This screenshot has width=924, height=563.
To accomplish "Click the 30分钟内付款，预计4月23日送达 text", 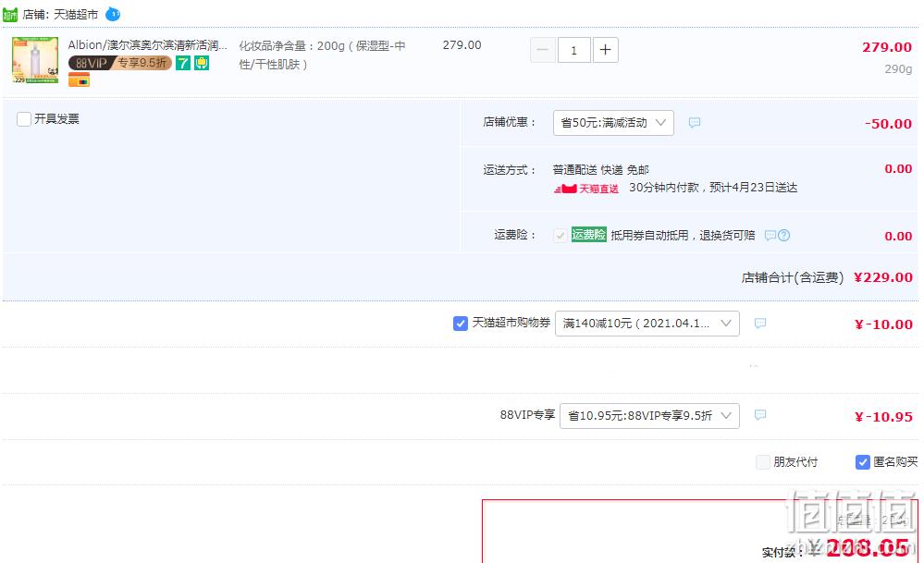I will tap(713, 188).
